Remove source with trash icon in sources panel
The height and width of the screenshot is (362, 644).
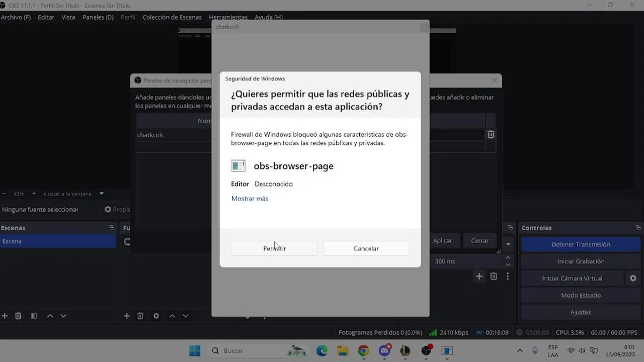[140, 316]
